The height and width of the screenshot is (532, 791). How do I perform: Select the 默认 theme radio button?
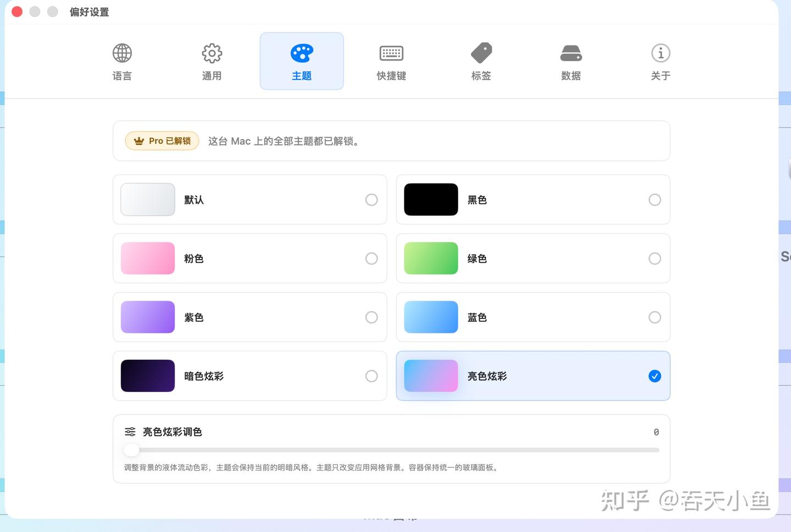click(372, 200)
